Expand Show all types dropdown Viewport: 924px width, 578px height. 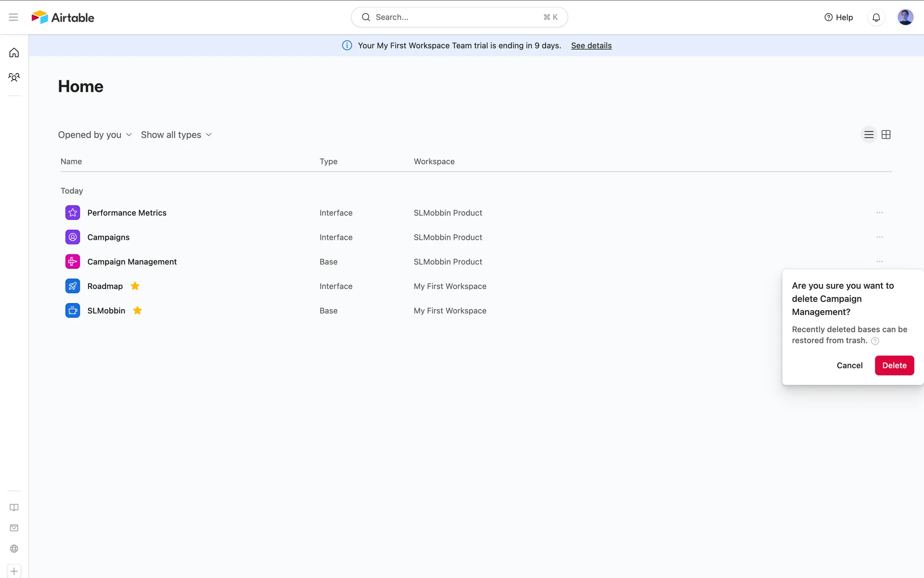coord(176,135)
